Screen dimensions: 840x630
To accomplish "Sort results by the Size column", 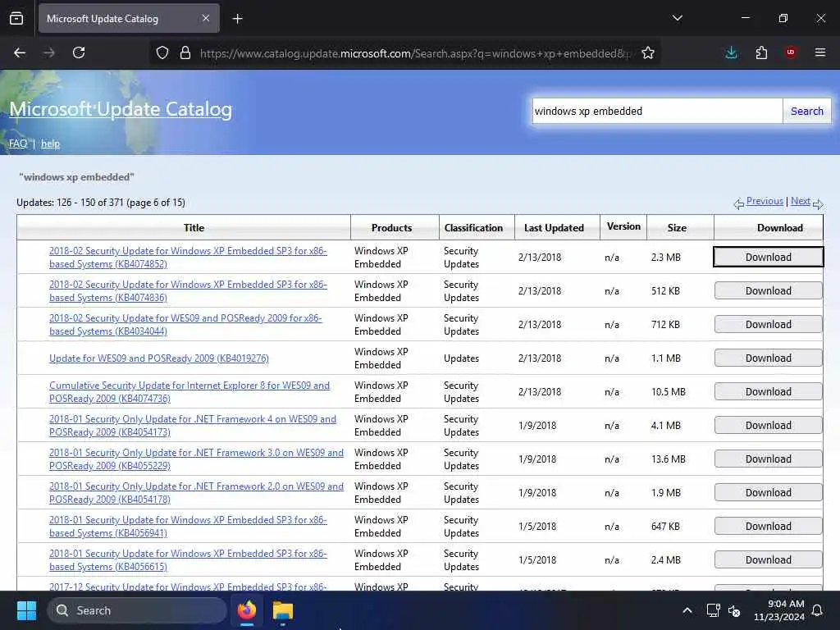I will 677,228.
